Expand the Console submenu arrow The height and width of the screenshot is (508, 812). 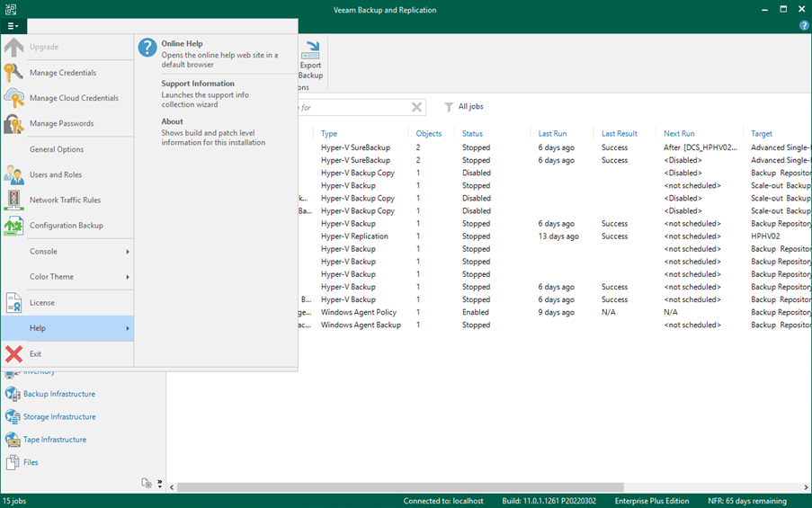click(x=128, y=252)
